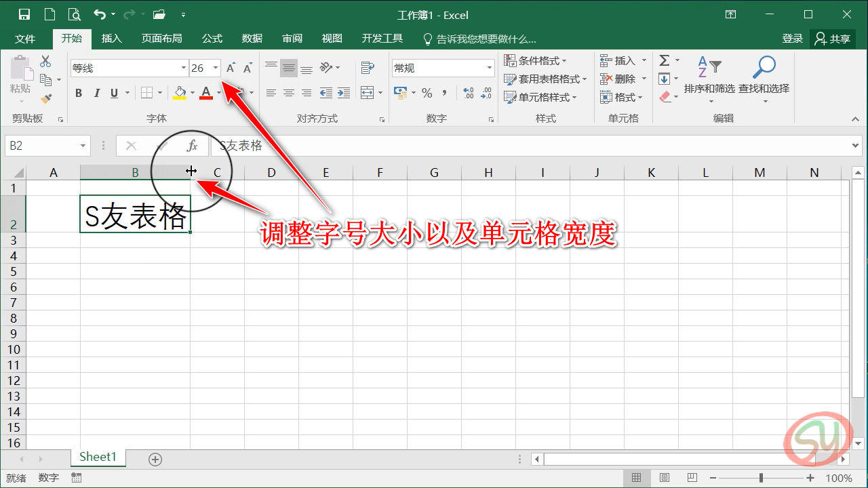Cut the selection with the scissors icon
The height and width of the screenshot is (488, 868).
(45, 62)
